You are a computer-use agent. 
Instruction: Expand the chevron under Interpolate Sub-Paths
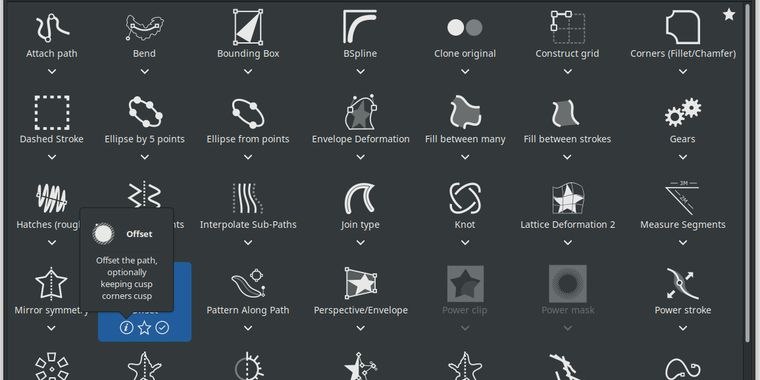click(x=248, y=242)
